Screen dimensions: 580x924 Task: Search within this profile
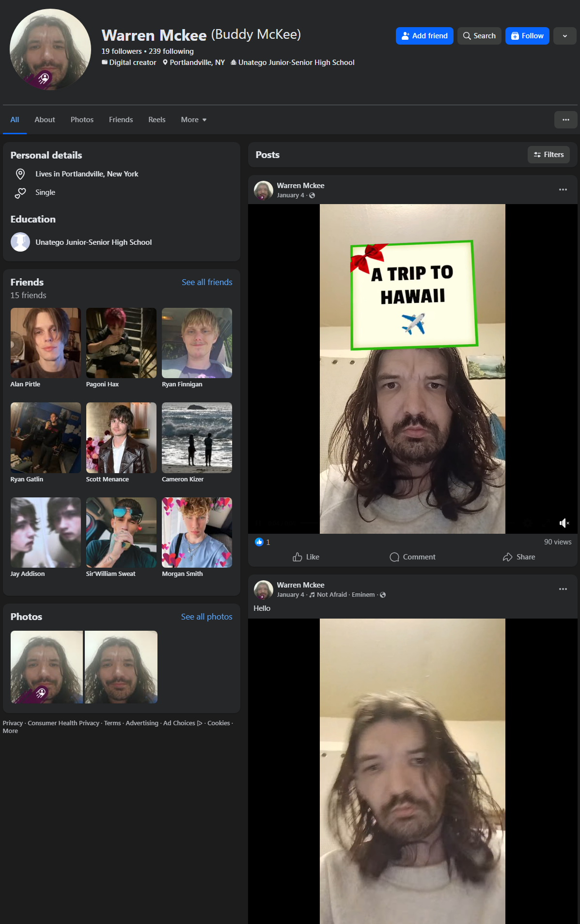479,36
